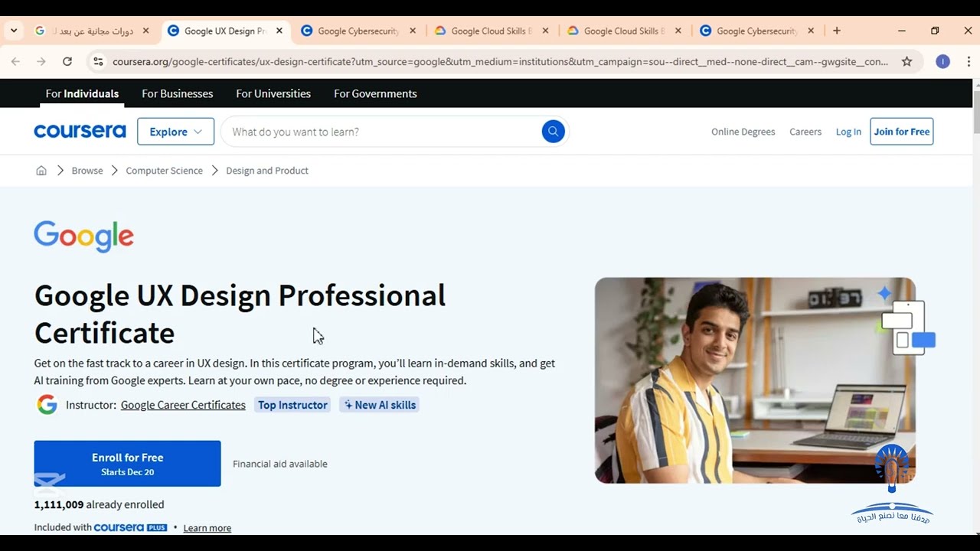Close the second Google Cloud Skills tab

tap(678, 31)
